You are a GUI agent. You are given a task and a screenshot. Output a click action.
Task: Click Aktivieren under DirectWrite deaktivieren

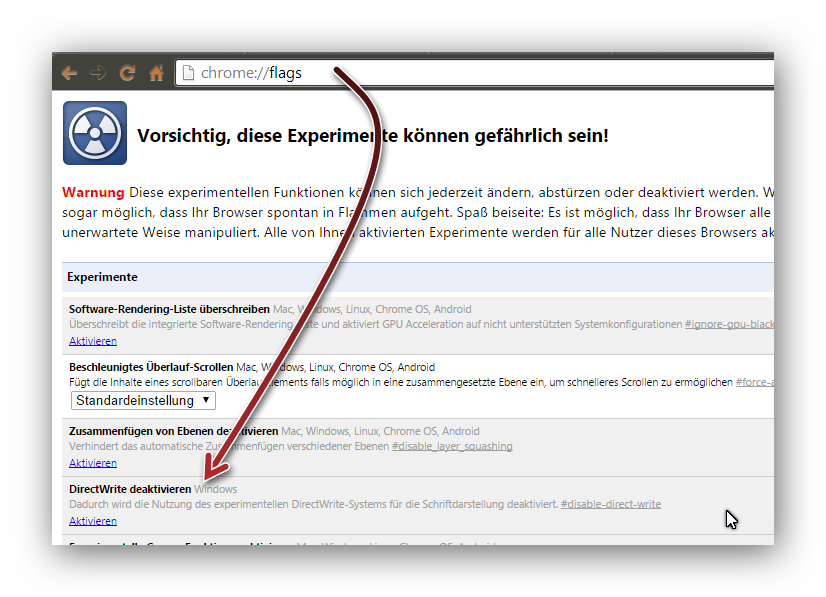93,521
